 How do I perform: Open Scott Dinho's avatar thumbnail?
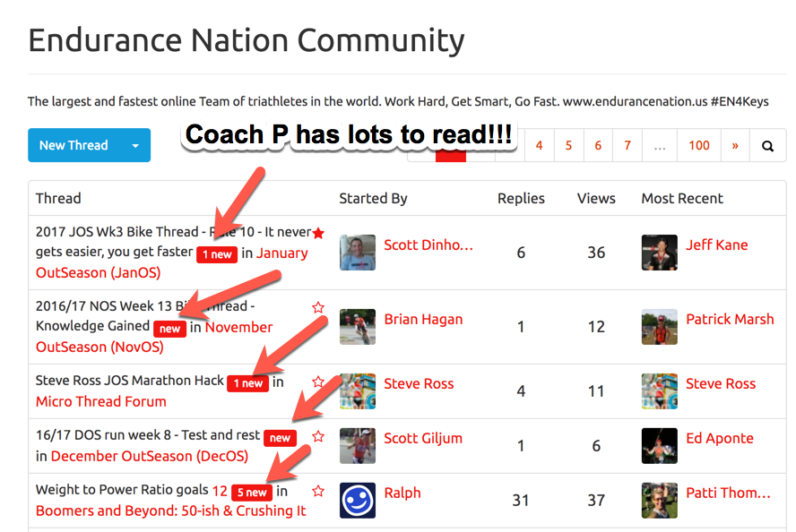[358, 252]
